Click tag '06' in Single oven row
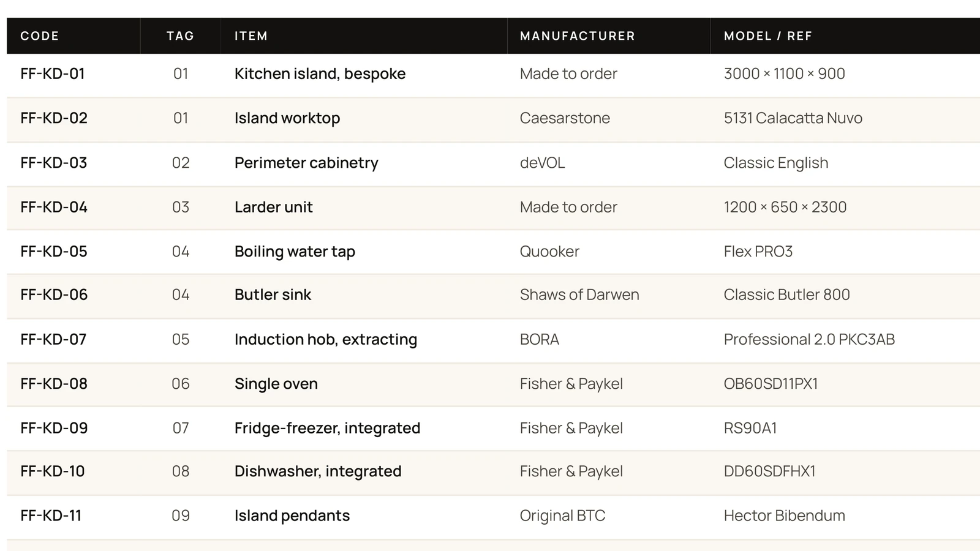The height and width of the screenshot is (551, 980). click(181, 384)
